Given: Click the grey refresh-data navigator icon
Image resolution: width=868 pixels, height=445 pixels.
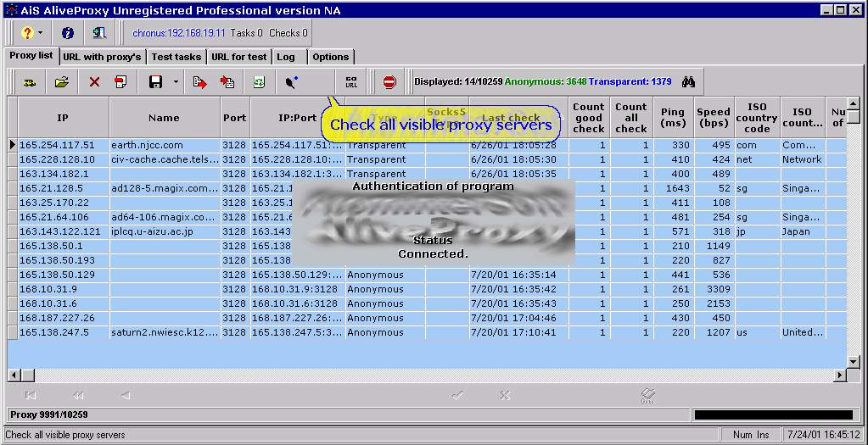Looking at the screenshot, I should [x=648, y=395].
